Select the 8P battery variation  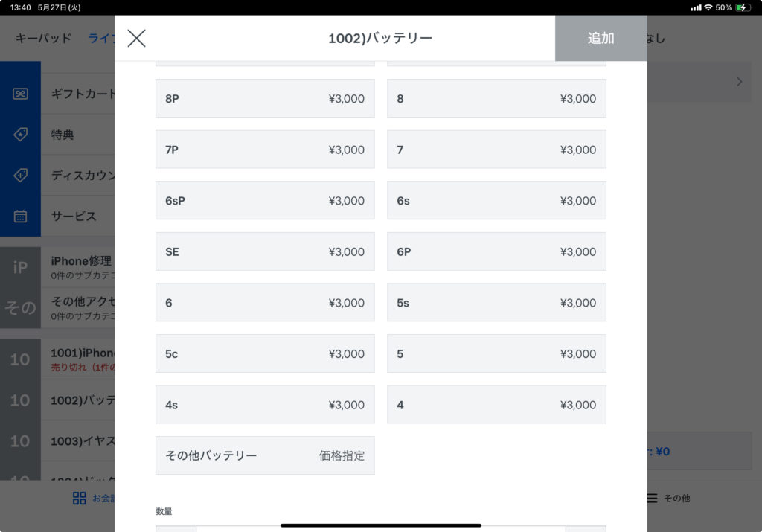265,98
